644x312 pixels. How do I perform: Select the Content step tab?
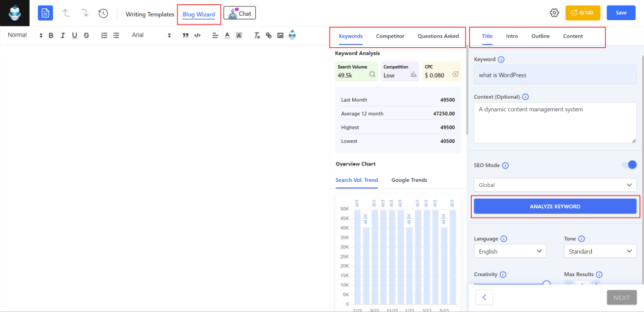pyautogui.click(x=573, y=36)
